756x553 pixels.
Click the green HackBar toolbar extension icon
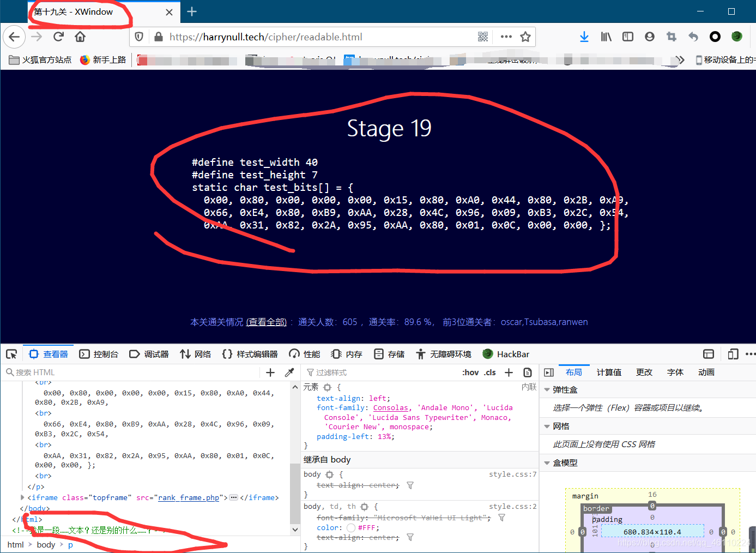737,37
